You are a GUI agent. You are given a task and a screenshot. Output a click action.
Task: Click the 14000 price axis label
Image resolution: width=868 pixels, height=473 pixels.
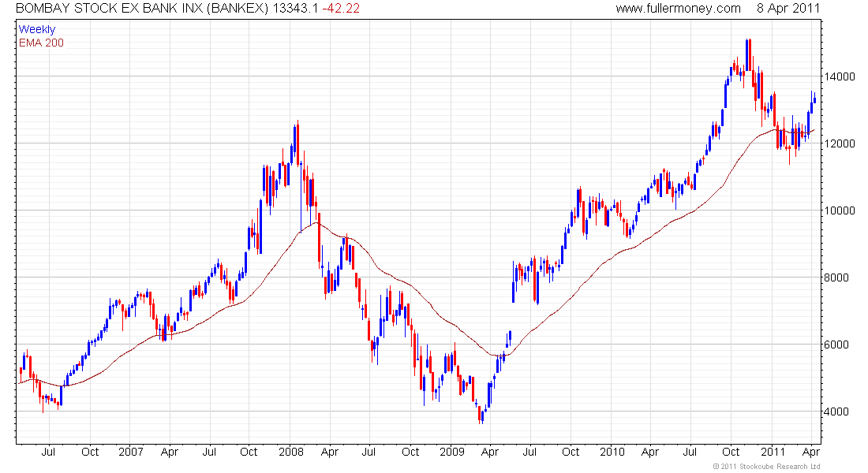click(x=840, y=77)
